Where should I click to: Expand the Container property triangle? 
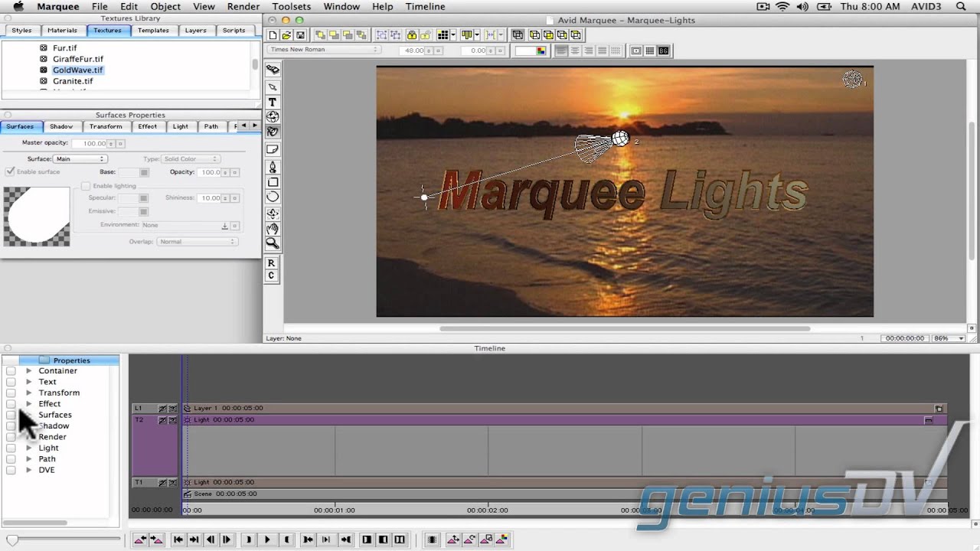click(x=28, y=371)
